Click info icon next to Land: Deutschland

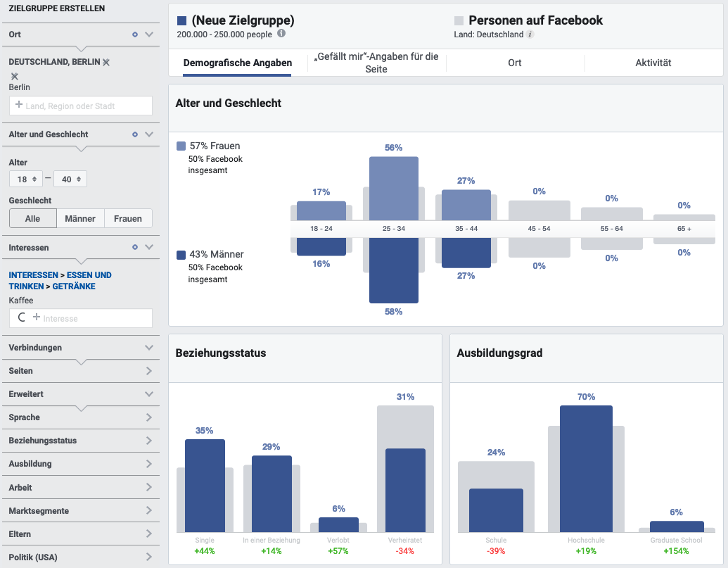point(530,34)
